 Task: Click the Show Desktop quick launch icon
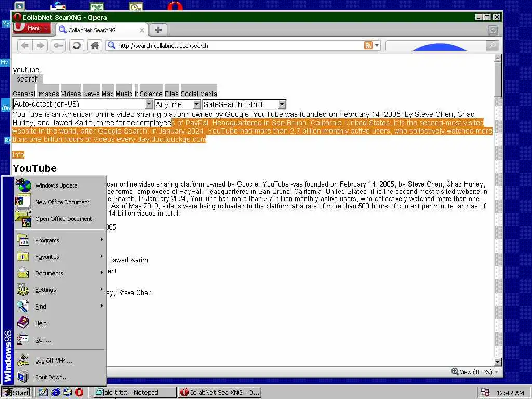tap(44, 393)
